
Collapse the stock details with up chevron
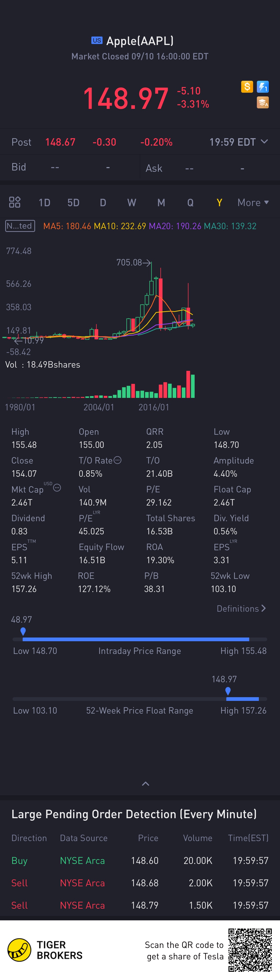coord(146,783)
